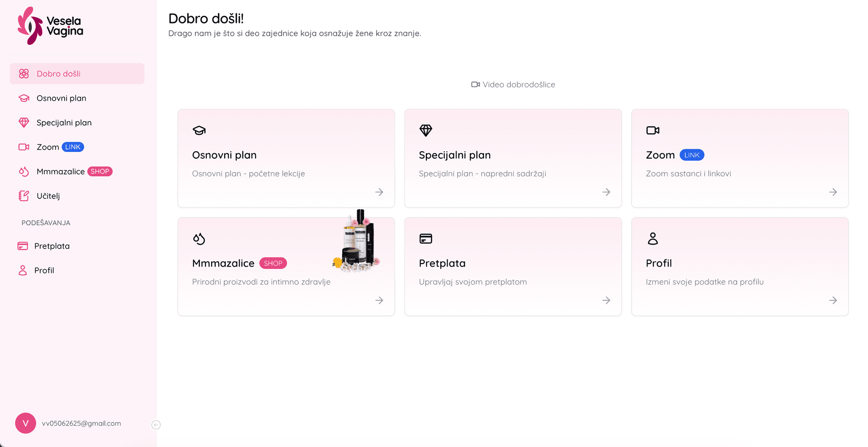
Task: Click the diamond icon in Specijalni plan card
Action: coord(426,131)
